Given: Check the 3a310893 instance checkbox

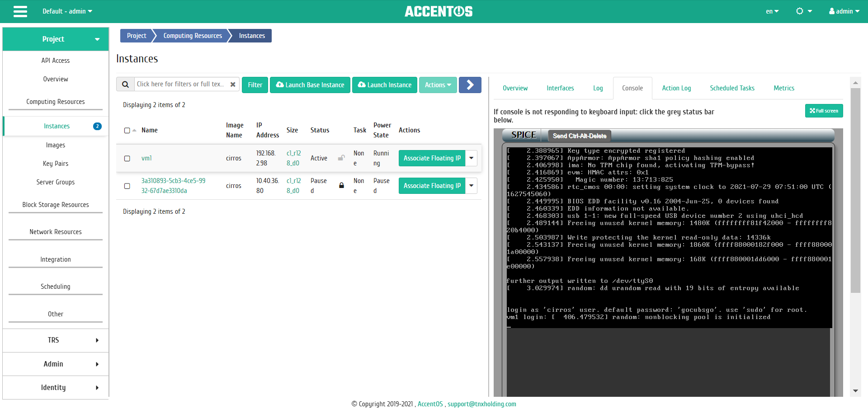Looking at the screenshot, I should (127, 186).
